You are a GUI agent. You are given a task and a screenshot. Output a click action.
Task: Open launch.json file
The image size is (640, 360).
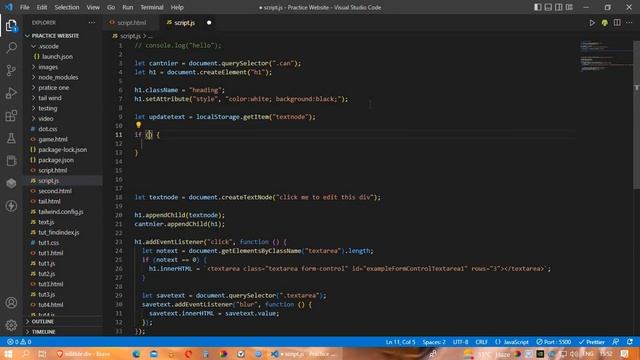pyautogui.click(x=57, y=57)
